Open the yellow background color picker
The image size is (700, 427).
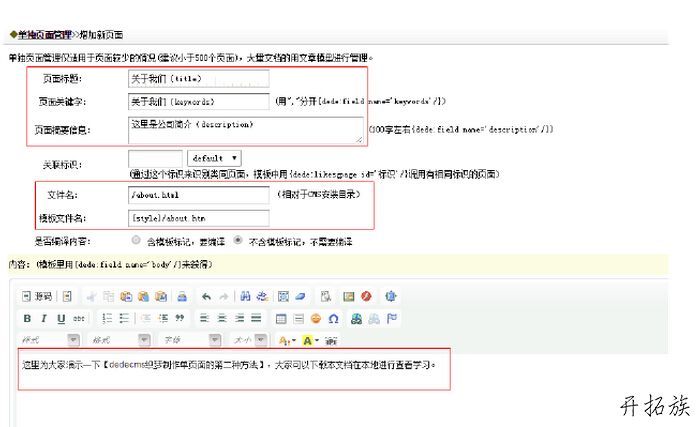310,341
